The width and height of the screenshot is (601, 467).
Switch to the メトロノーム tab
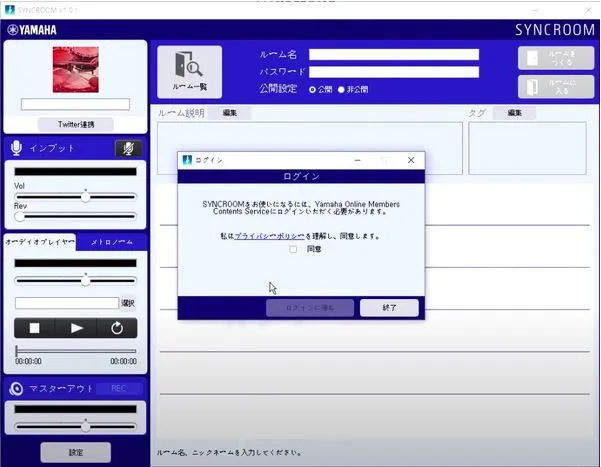click(112, 242)
